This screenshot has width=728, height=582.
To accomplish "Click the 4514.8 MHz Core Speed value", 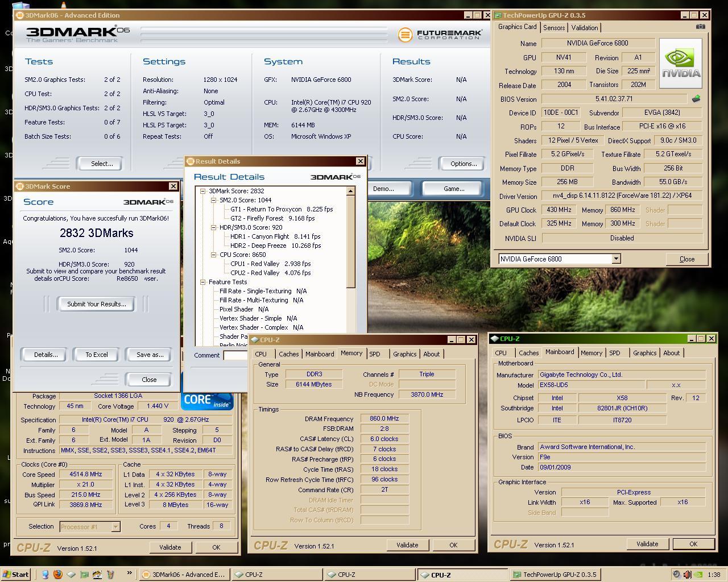I will 86,474.
